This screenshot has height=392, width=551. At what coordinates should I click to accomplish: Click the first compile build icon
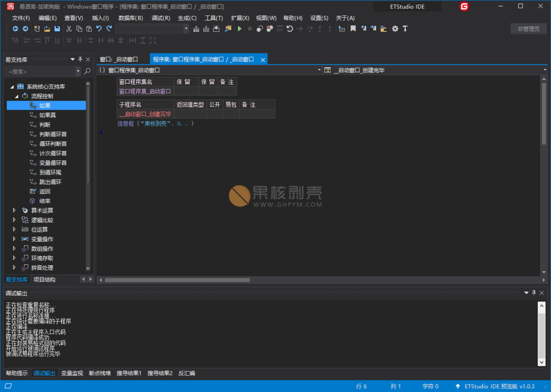(x=196, y=29)
